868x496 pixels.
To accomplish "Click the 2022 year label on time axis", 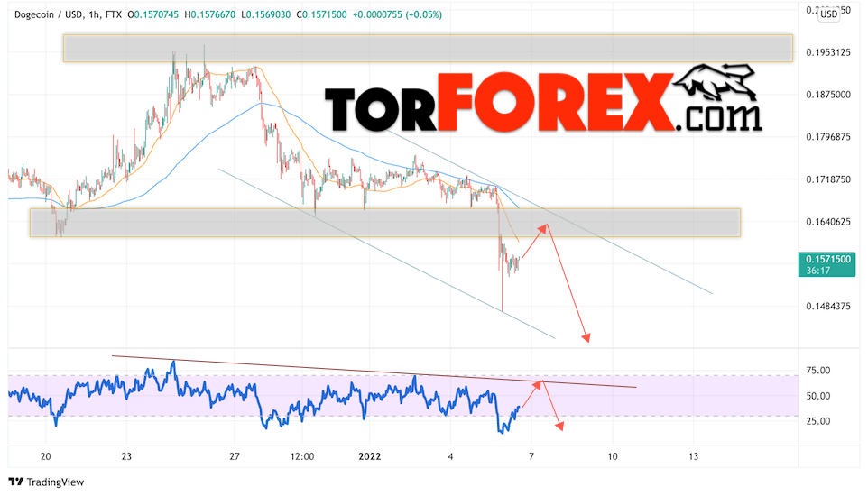I will coord(370,456).
